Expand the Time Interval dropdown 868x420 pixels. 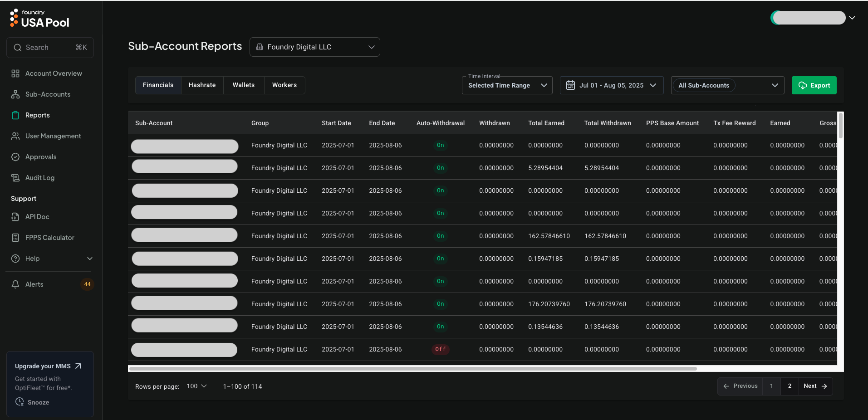(x=507, y=85)
